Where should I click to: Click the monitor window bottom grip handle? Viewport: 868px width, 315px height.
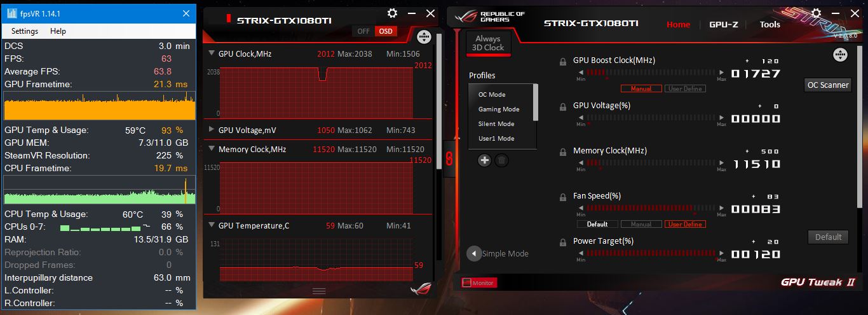tap(319, 291)
